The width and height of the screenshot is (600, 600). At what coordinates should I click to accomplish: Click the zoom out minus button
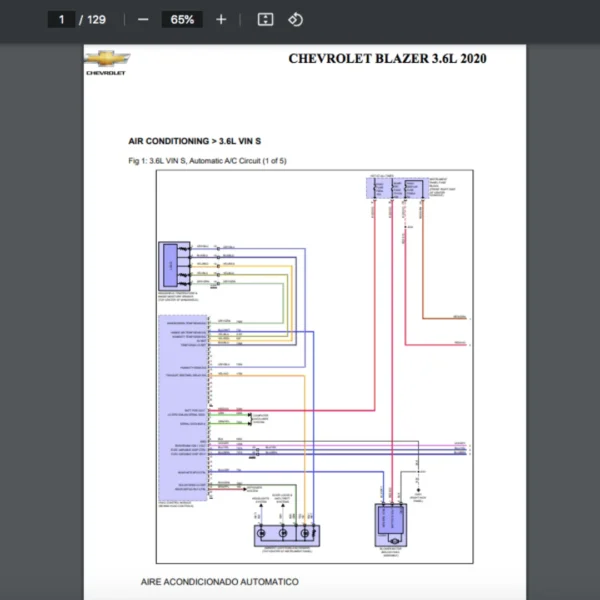point(143,19)
